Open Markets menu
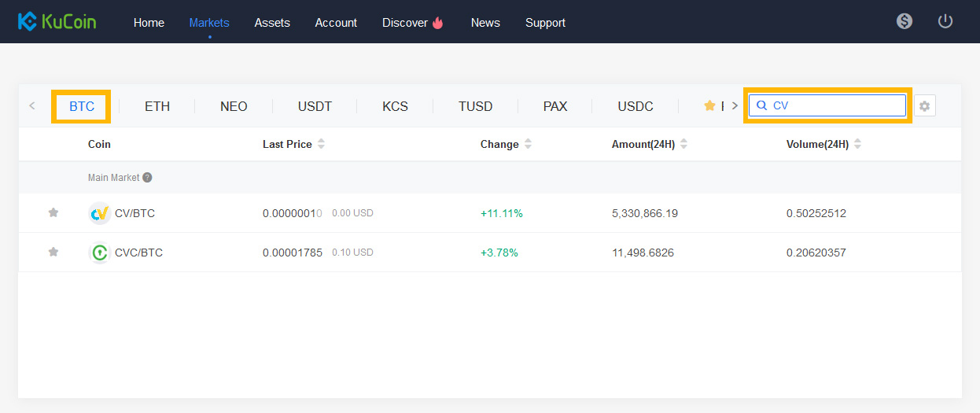 point(209,23)
